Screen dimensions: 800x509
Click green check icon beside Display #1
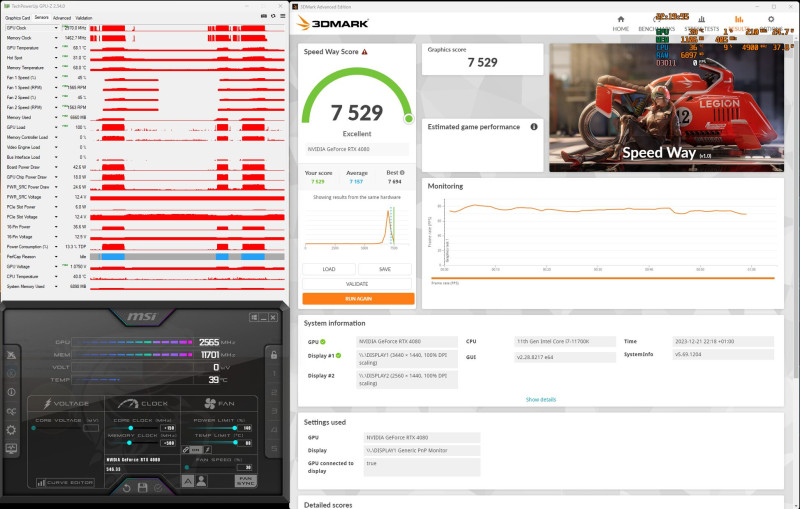click(x=338, y=355)
